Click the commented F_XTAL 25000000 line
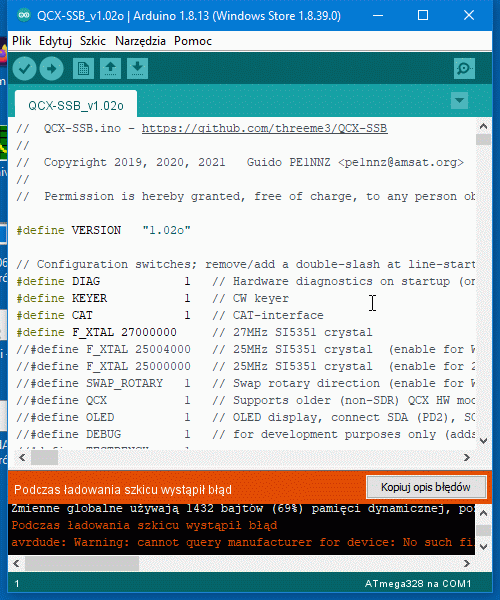Screen dimensions: 500x600 245,366
